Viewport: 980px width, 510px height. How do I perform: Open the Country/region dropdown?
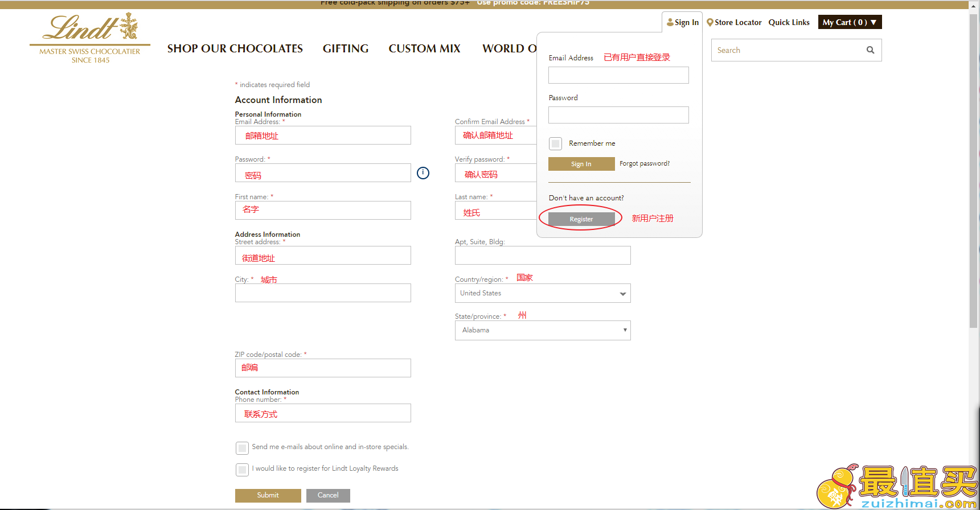(543, 293)
